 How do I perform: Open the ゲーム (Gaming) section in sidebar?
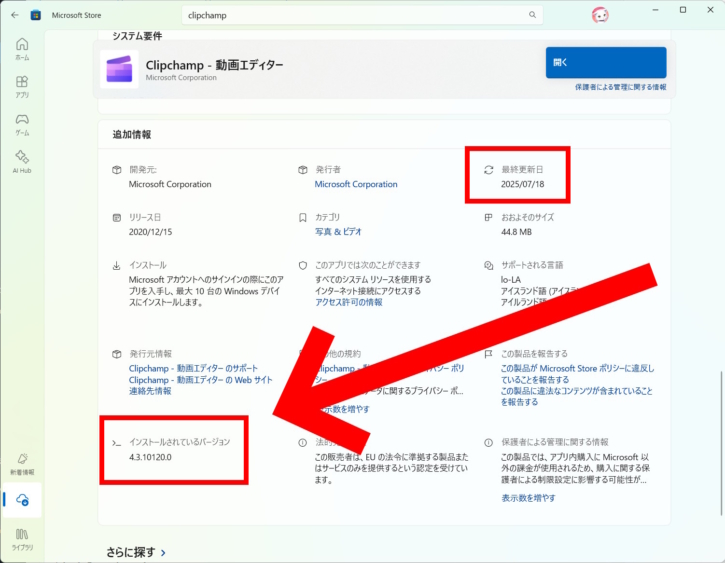tap(22, 124)
